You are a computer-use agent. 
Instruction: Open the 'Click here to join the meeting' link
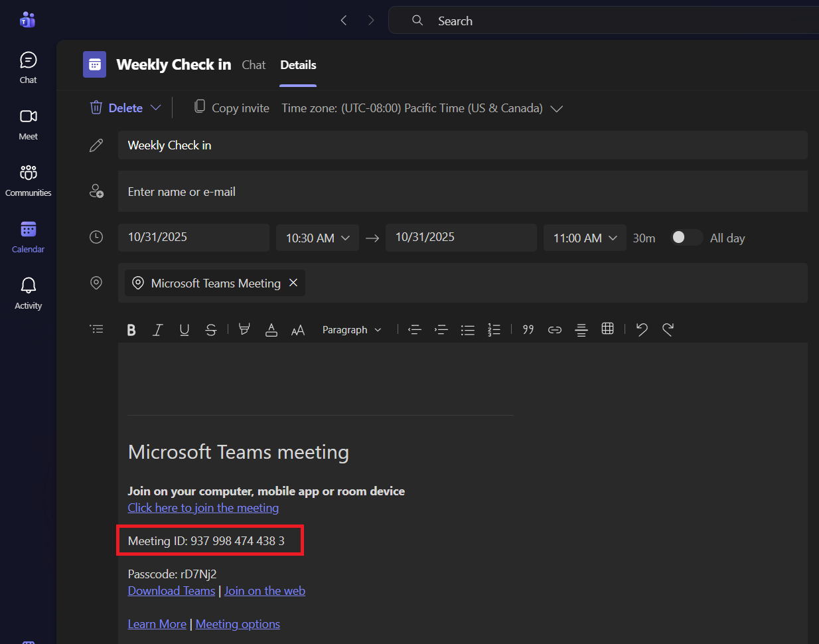coord(203,508)
